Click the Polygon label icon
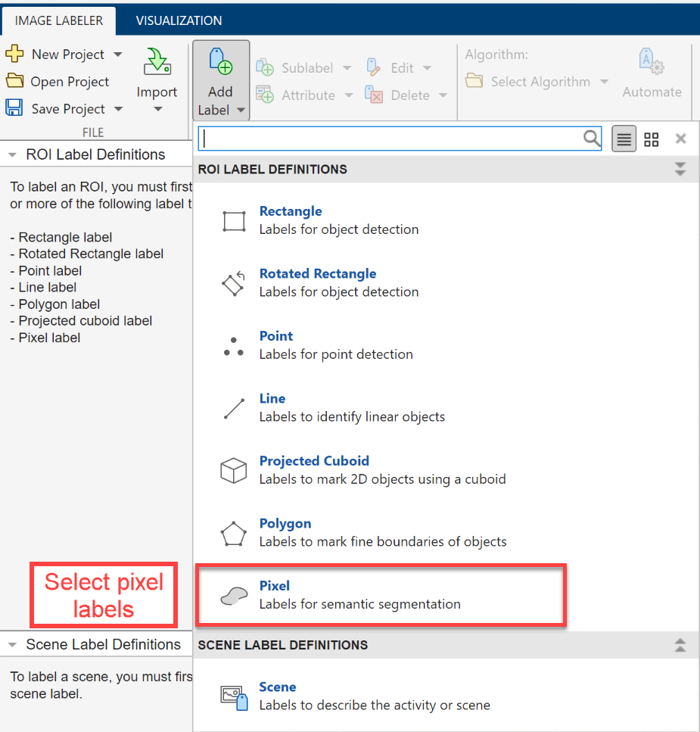This screenshot has height=732, width=700. [233, 533]
